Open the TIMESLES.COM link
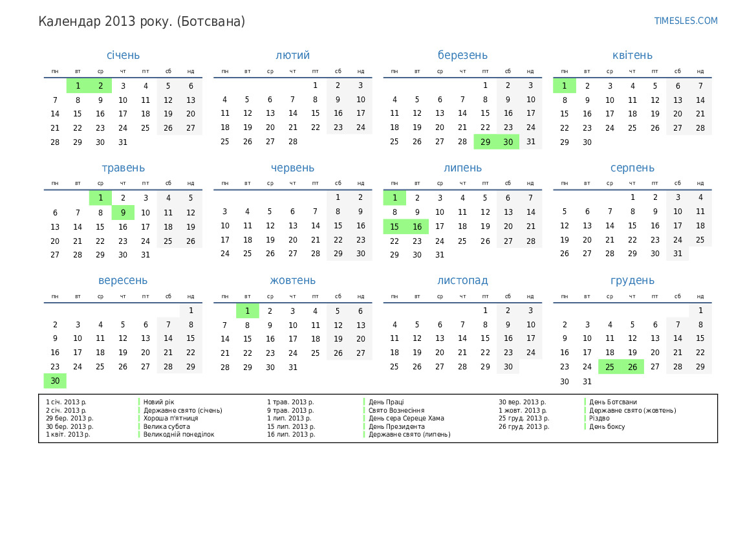This screenshot has height=535, width=756. pyautogui.click(x=685, y=21)
